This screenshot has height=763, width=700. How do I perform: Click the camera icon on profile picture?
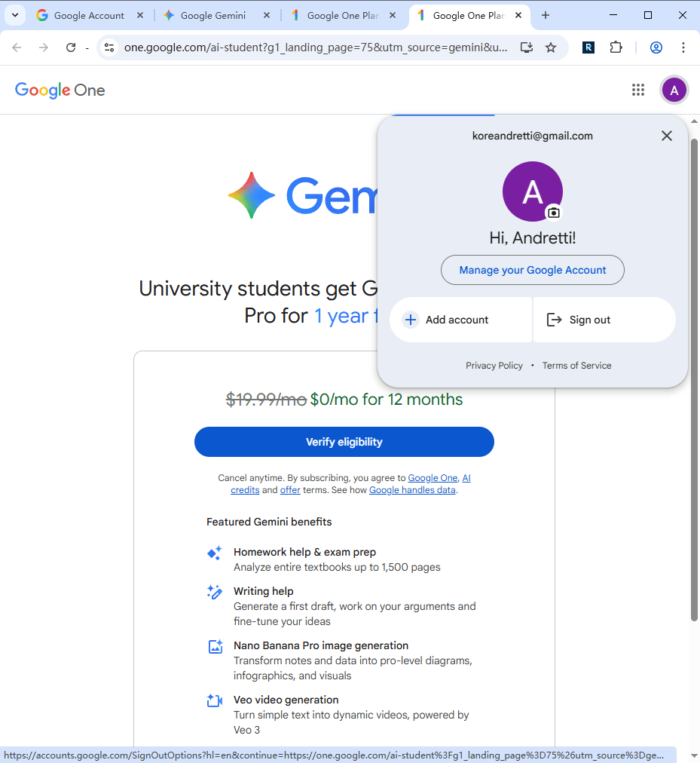point(554,213)
